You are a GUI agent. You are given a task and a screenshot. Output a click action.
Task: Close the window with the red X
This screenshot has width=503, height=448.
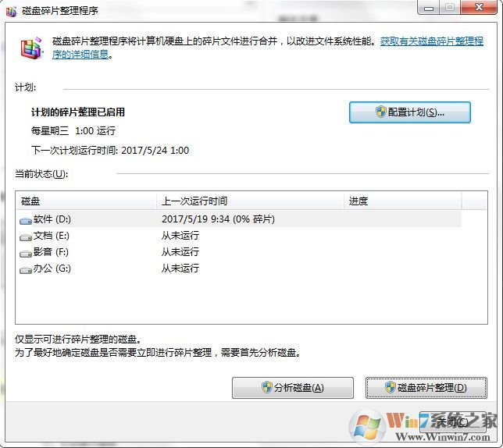479,7
